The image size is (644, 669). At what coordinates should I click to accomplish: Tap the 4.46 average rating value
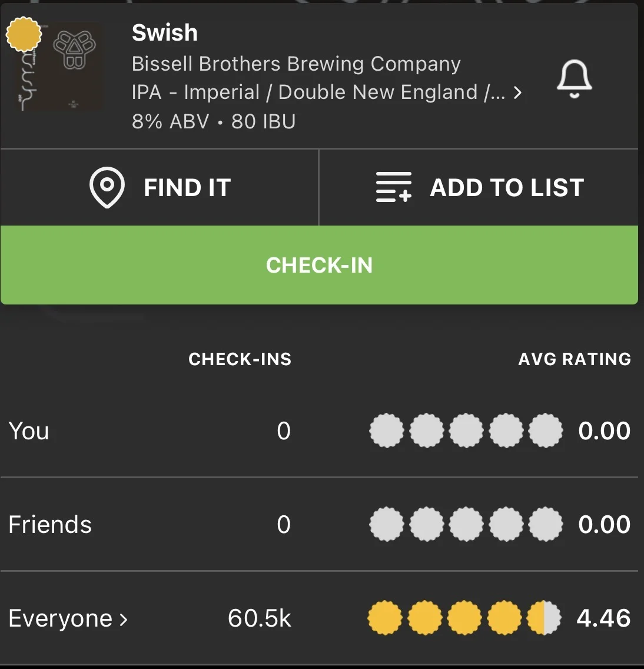pos(603,618)
